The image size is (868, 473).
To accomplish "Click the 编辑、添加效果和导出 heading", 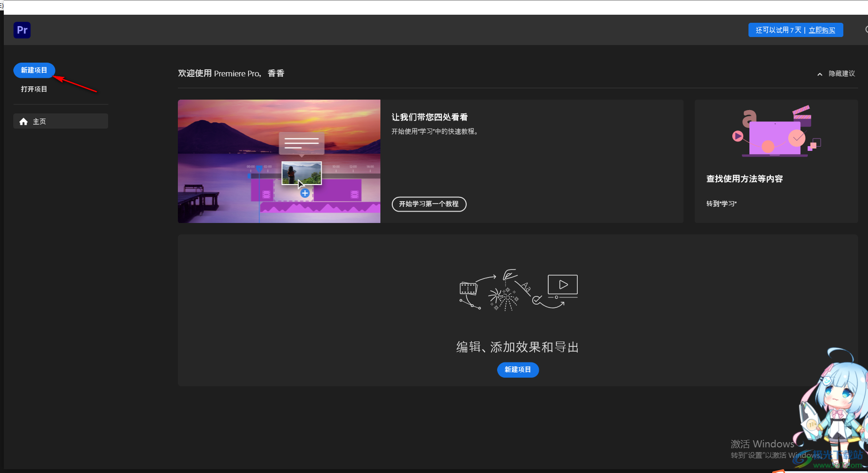I will click(517, 347).
